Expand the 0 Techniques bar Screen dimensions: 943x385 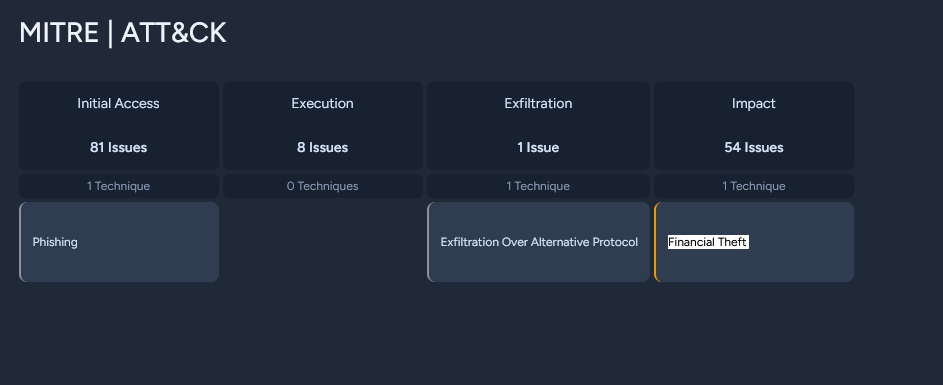(x=323, y=186)
